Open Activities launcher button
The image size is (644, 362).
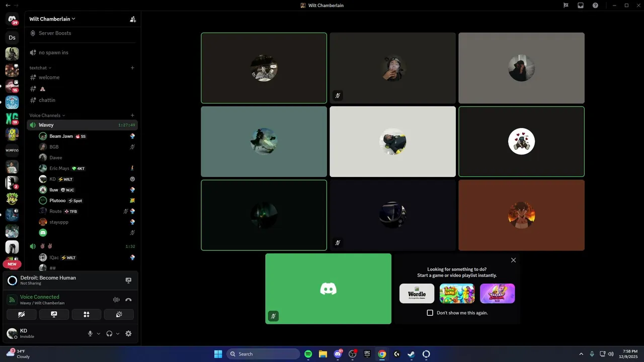coord(87,315)
